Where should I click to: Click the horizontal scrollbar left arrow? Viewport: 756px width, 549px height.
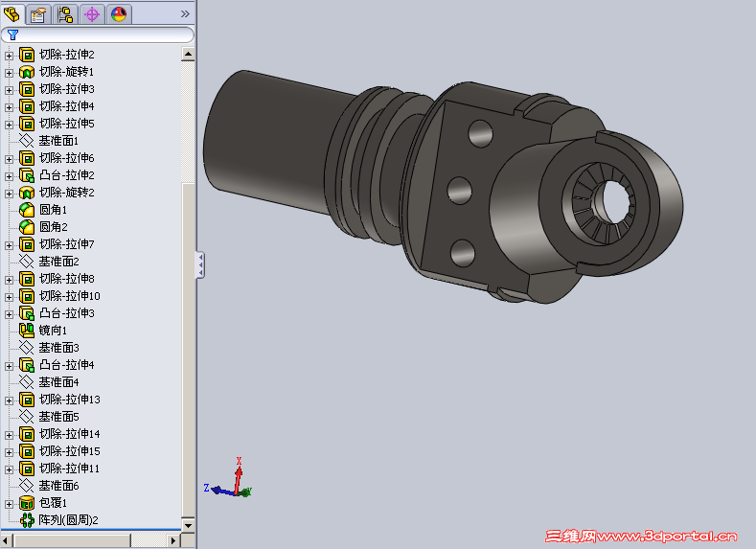(x=7, y=540)
